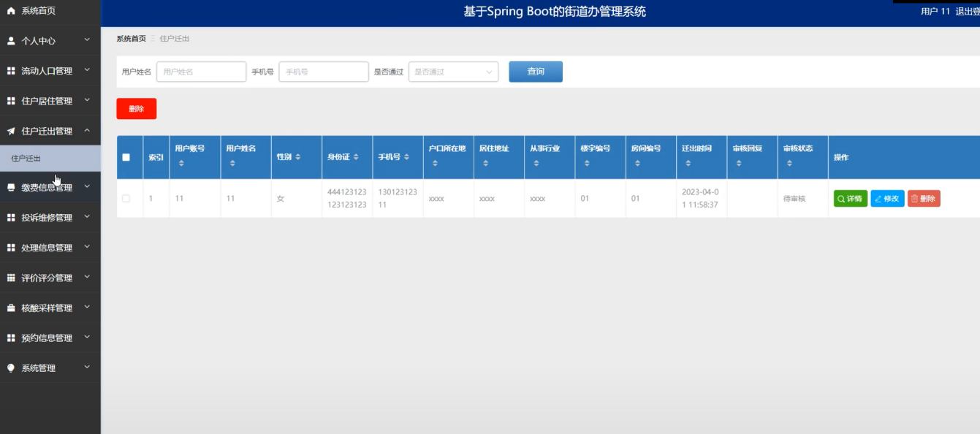
Task: Sort by 手机号 column arrows
Action: 406,157
